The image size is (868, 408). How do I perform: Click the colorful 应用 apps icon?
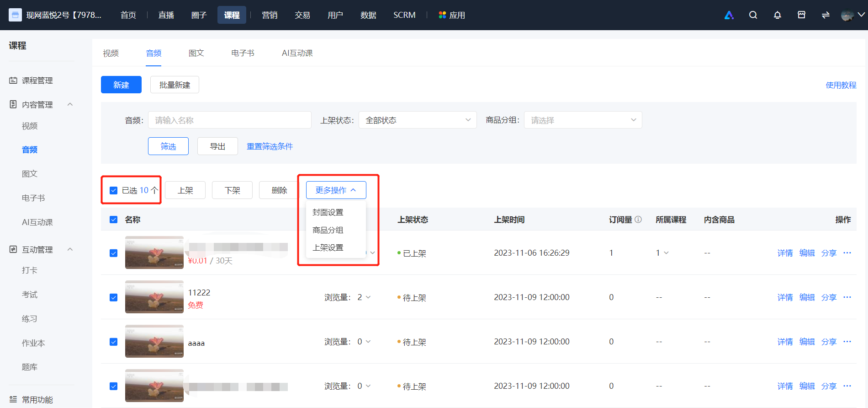(x=442, y=15)
